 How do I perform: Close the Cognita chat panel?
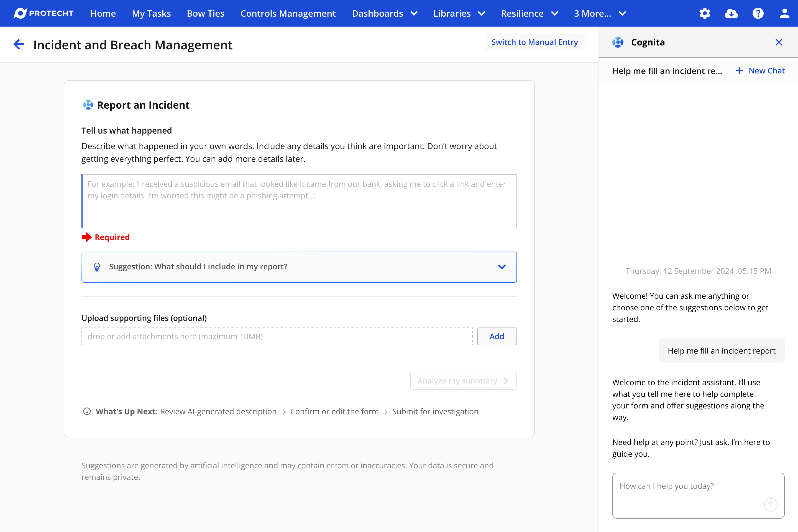[779, 42]
